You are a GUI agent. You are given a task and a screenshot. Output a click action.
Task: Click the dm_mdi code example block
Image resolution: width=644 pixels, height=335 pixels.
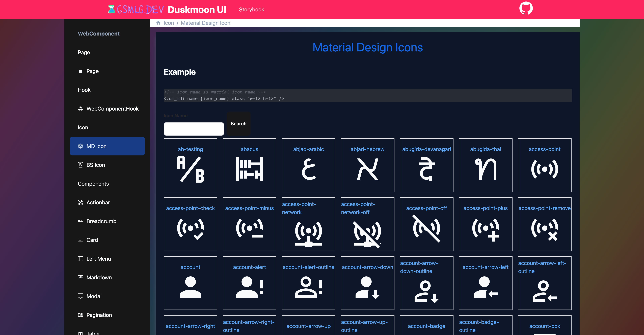(x=367, y=95)
